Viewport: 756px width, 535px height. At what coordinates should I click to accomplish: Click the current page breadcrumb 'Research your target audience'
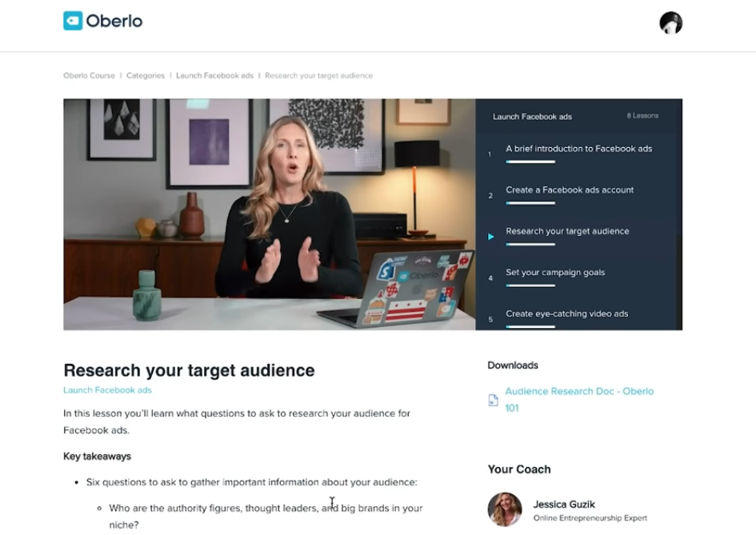[318, 76]
